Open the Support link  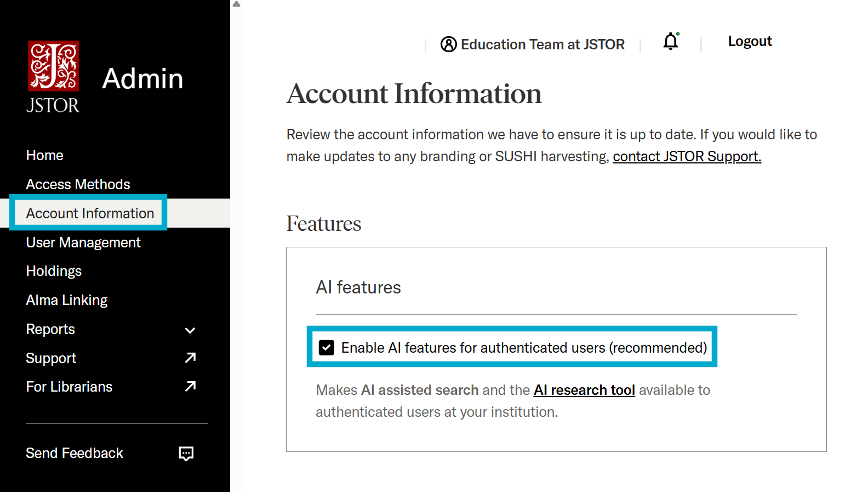coord(51,358)
